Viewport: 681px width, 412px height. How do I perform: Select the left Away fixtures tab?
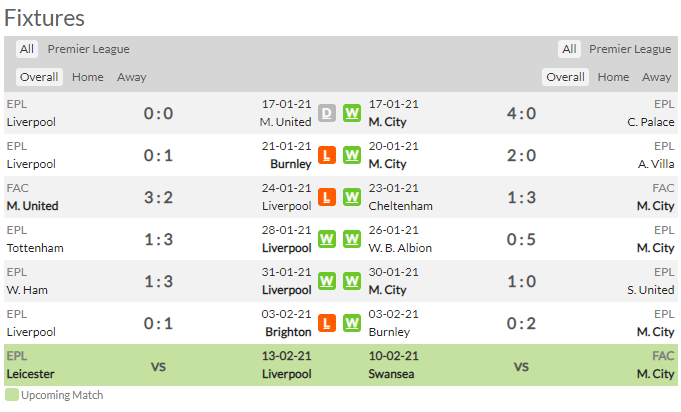pos(132,77)
